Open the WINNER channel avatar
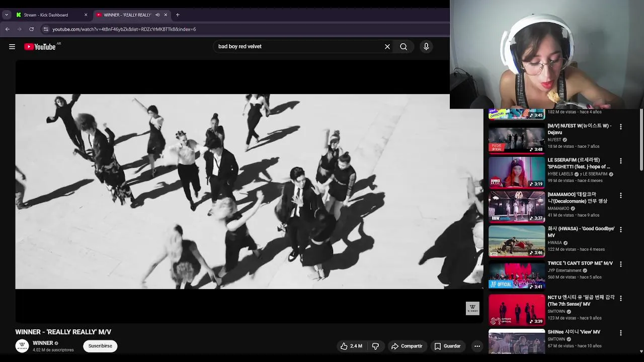This screenshot has height=362, width=644. [22, 346]
